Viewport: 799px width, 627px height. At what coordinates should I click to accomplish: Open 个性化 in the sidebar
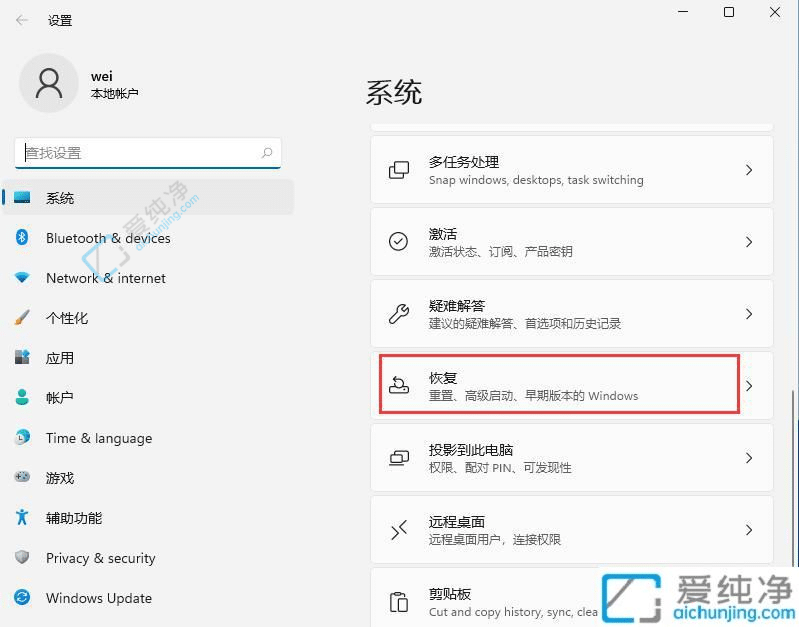148,318
